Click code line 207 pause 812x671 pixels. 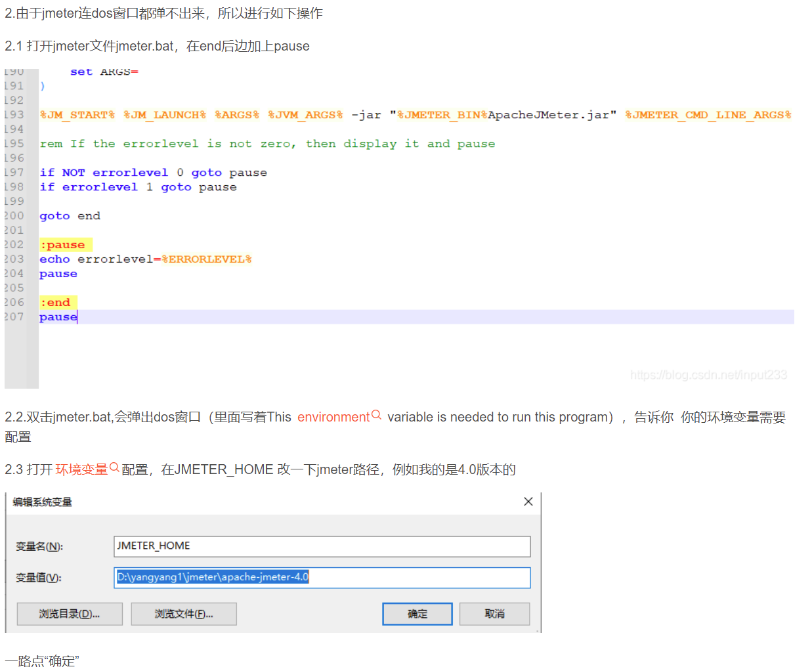58,317
